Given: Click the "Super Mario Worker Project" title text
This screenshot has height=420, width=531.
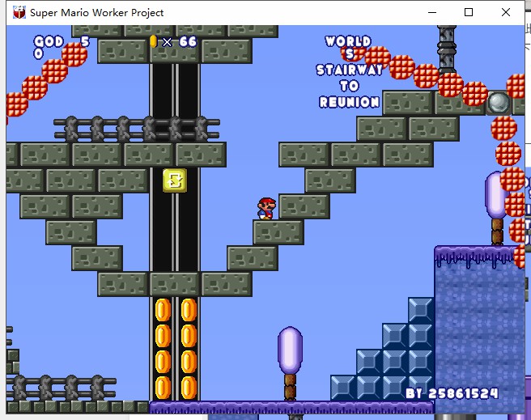Looking at the screenshot, I should (97, 13).
